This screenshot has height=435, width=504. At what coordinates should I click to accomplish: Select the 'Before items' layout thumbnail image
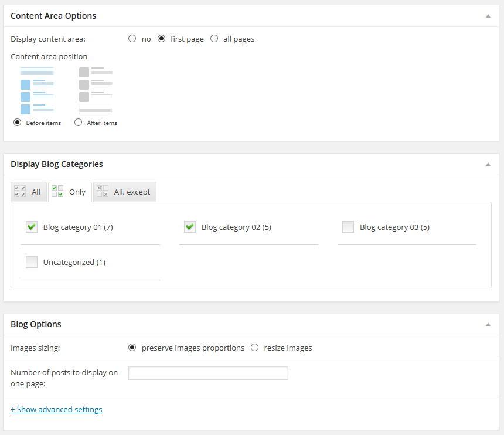click(37, 91)
